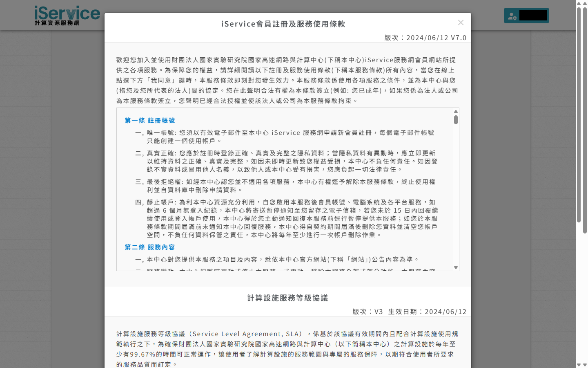Viewport: 588px width, 368px height.
Task: Click the down arrow of the terms box scrollbar
Action: (x=456, y=267)
